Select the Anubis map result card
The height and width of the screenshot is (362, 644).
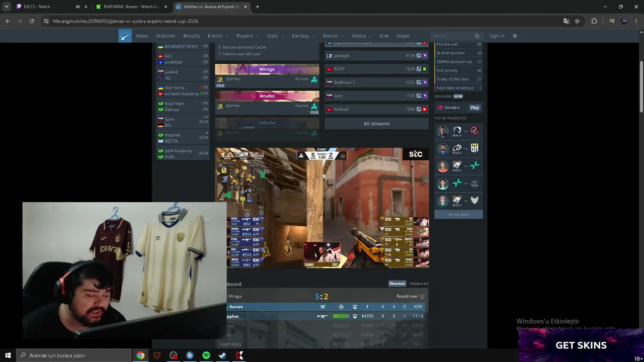(x=267, y=103)
